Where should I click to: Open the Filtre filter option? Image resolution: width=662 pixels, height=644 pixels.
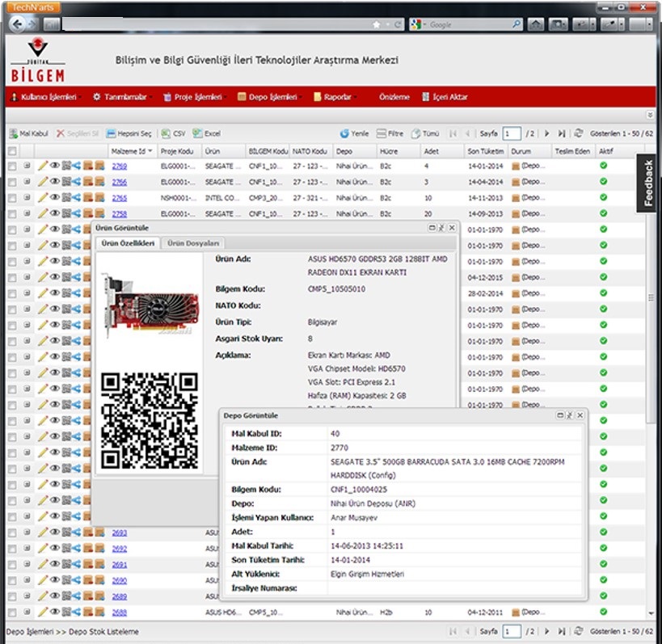[x=390, y=134]
